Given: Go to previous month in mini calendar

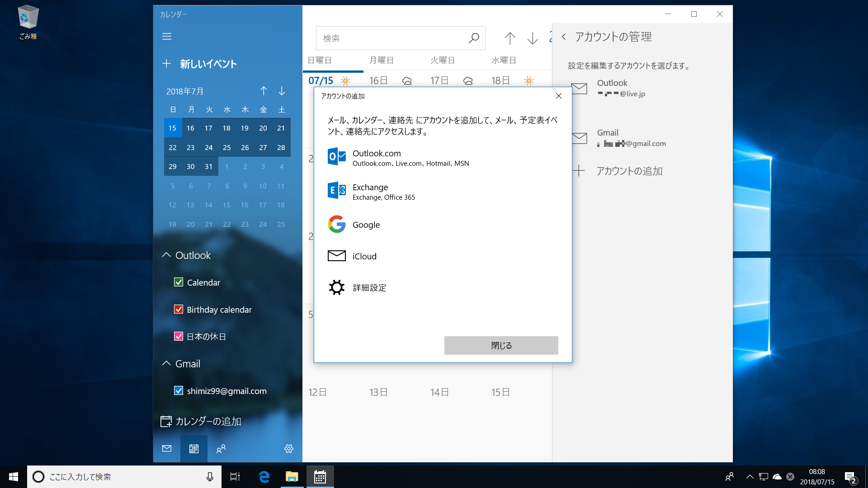Looking at the screenshot, I should pyautogui.click(x=264, y=91).
